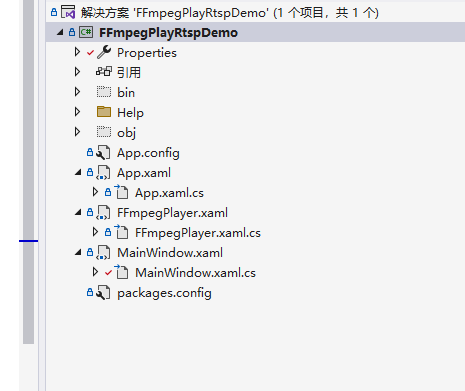The height and width of the screenshot is (391, 465).
Task: Click the Visual Studio solution icon
Action: click(68, 13)
